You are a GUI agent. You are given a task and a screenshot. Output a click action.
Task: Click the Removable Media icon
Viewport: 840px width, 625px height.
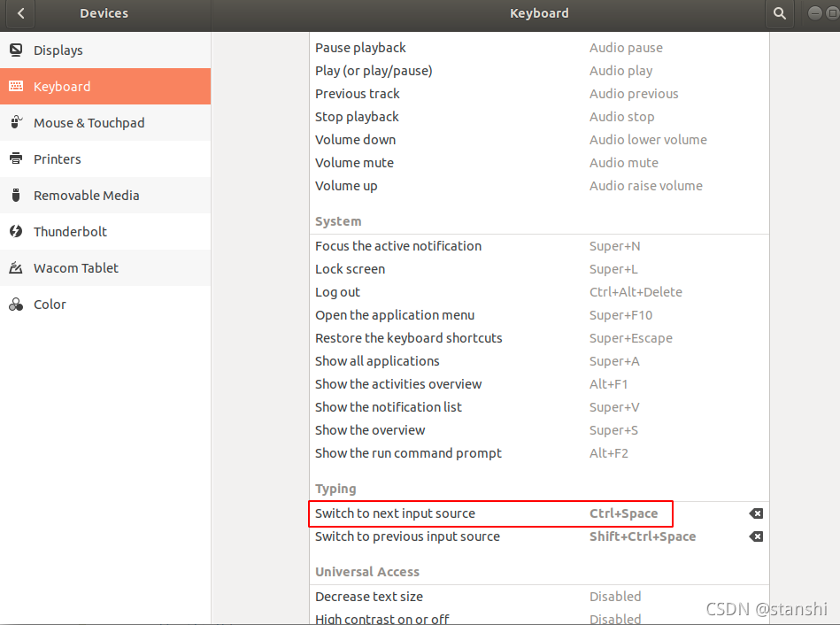click(x=16, y=196)
